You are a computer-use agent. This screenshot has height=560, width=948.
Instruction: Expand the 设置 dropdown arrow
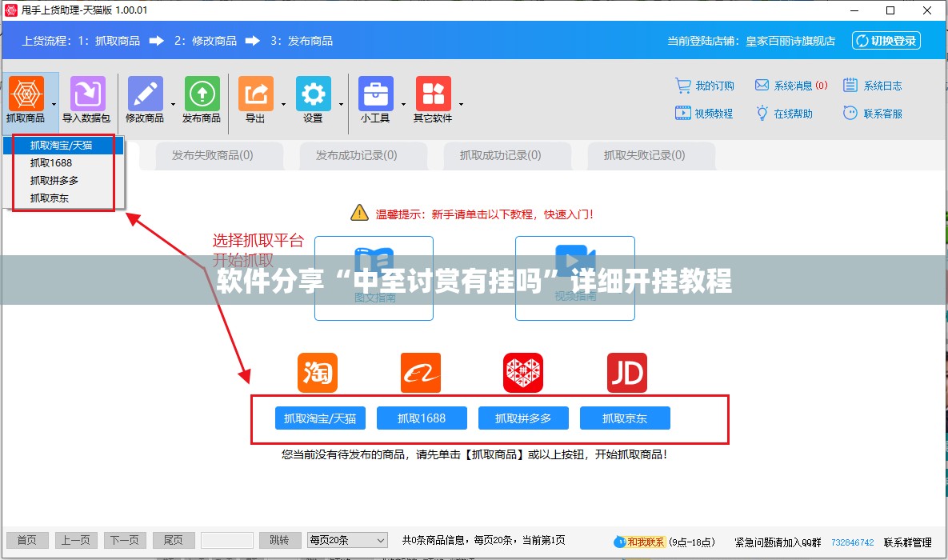[341, 104]
